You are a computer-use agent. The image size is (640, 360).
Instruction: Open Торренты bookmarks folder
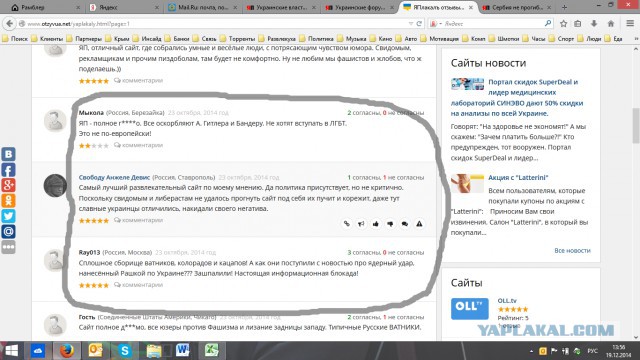click(237, 39)
